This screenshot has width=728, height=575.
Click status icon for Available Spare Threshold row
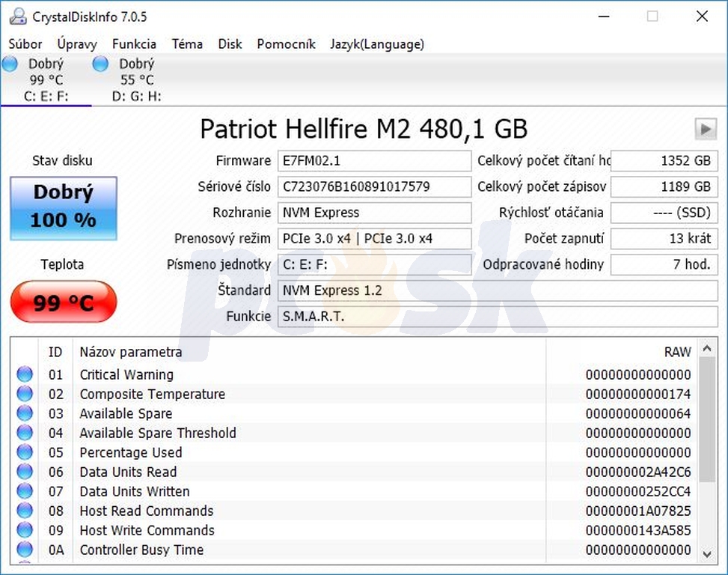25,433
